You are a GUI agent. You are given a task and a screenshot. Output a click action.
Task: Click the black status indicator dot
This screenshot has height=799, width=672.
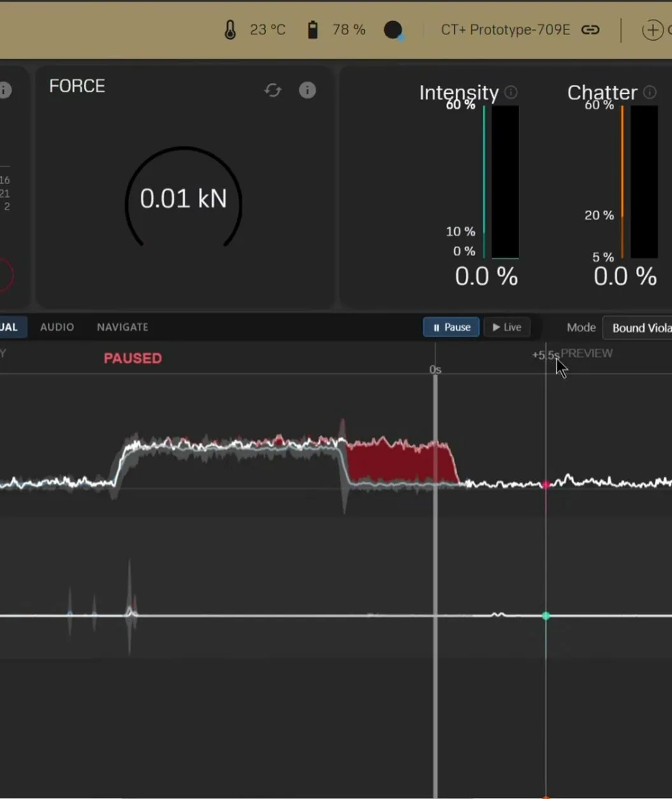click(394, 30)
